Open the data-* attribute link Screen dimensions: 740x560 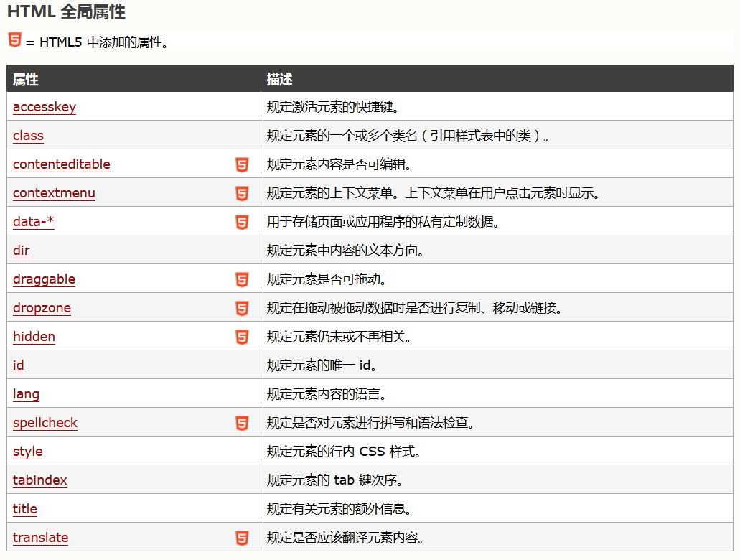[34, 221]
